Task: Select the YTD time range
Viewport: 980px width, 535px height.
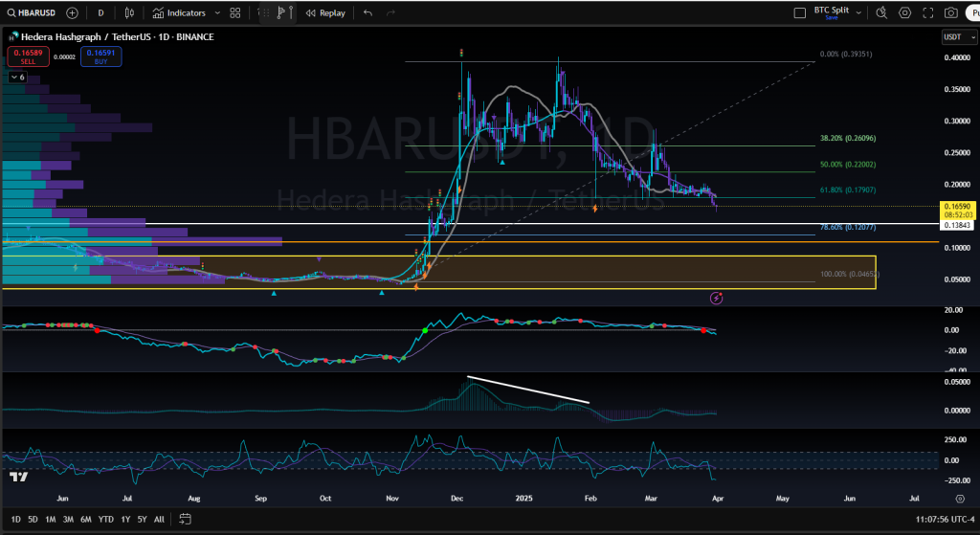Action: click(x=106, y=520)
